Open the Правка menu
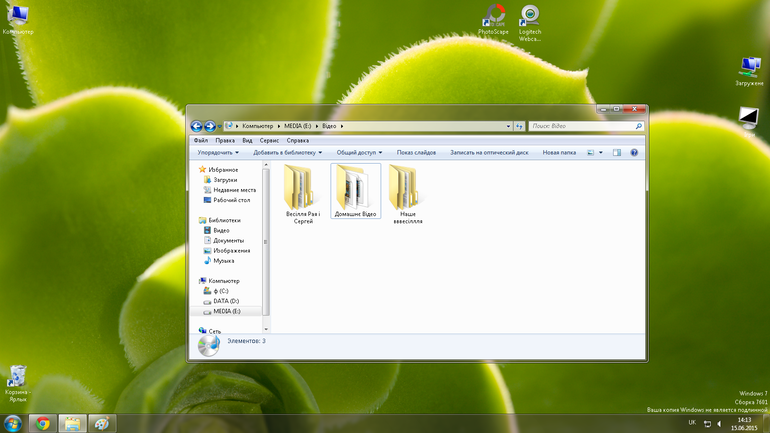The width and height of the screenshot is (770, 433). click(x=225, y=140)
